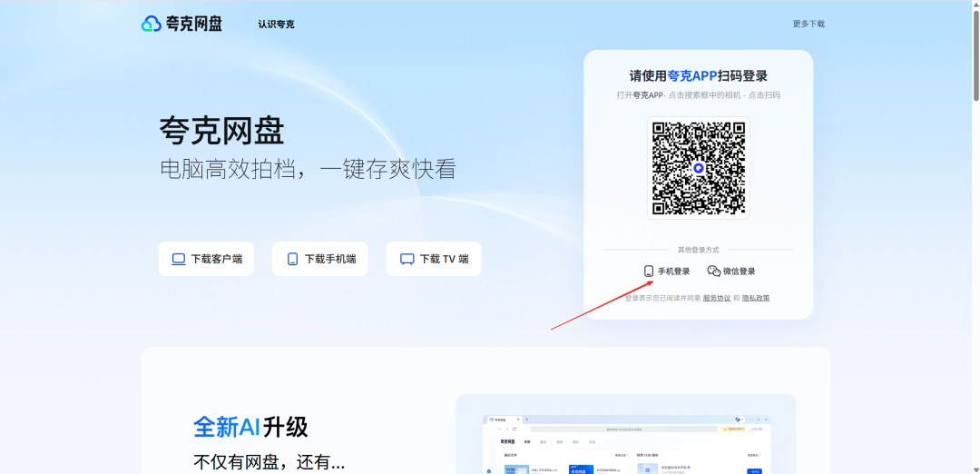Image resolution: width=980 pixels, height=474 pixels.
Task: Click the 夸克网盘 large heading
Action: (x=222, y=132)
